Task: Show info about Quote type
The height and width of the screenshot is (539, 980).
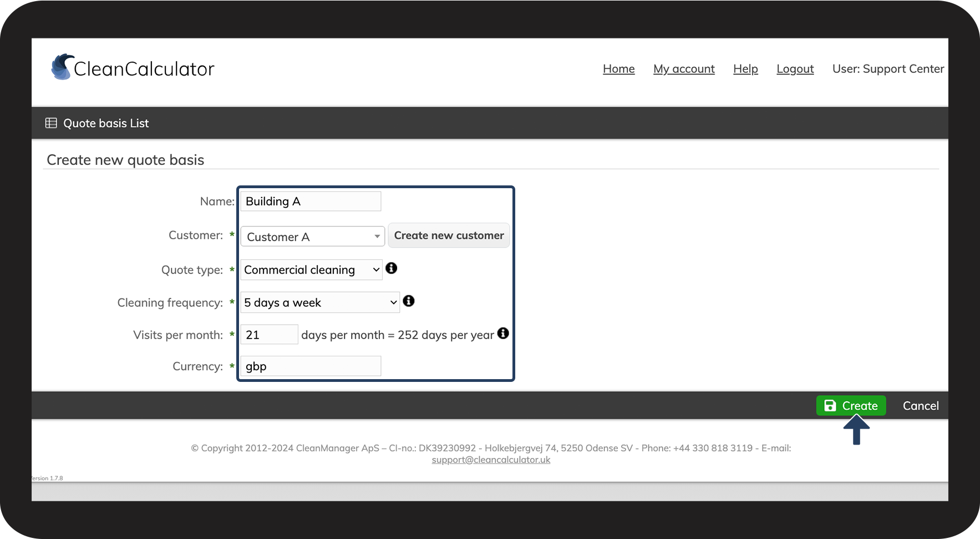Action: point(392,268)
